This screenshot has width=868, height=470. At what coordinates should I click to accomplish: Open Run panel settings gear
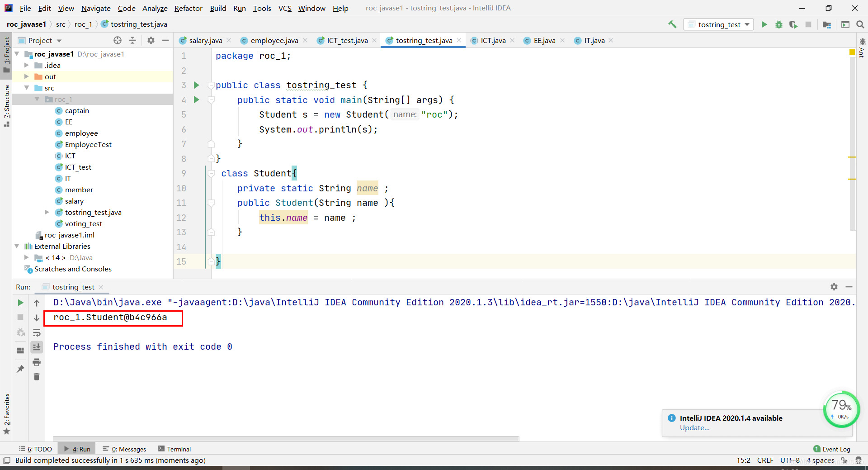[834, 287]
